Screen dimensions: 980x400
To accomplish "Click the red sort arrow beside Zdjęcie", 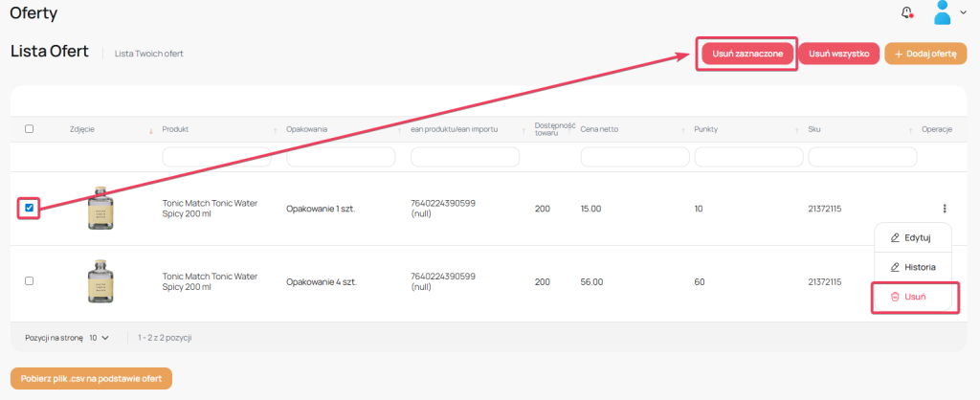I will [x=150, y=130].
